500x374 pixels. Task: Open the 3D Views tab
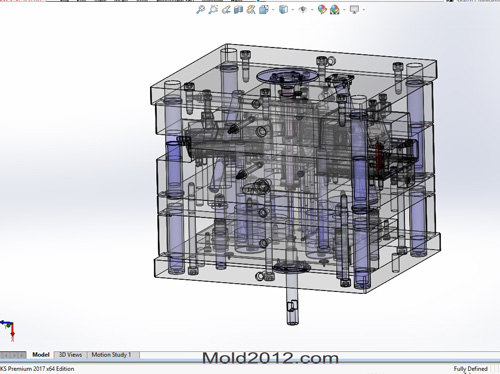coord(70,355)
